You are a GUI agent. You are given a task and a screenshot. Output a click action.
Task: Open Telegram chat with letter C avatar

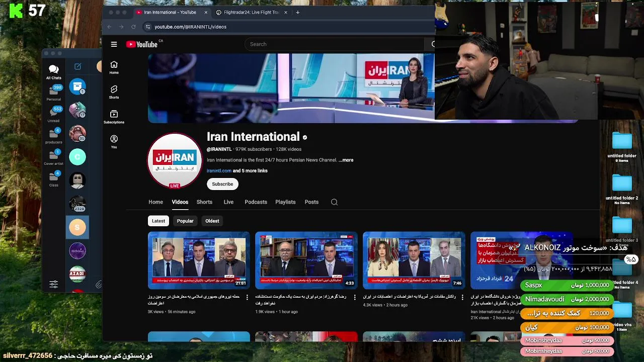click(x=77, y=157)
